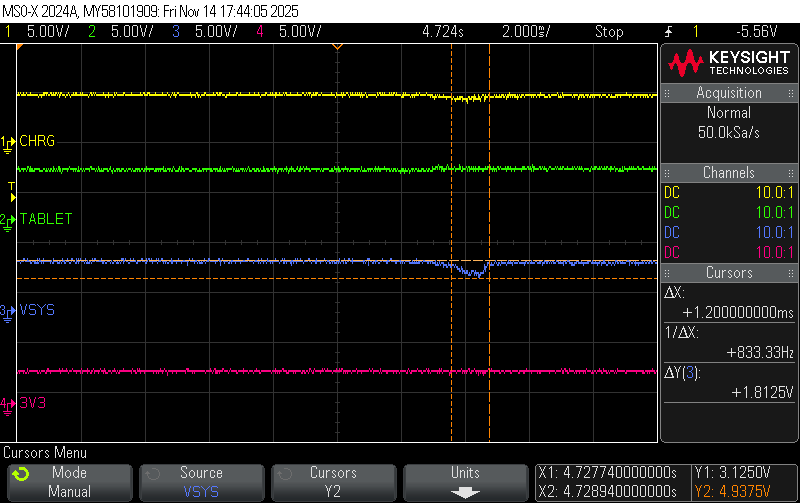
Task: Click the rotary arrow on Mode softkey
Action: [20, 474]
